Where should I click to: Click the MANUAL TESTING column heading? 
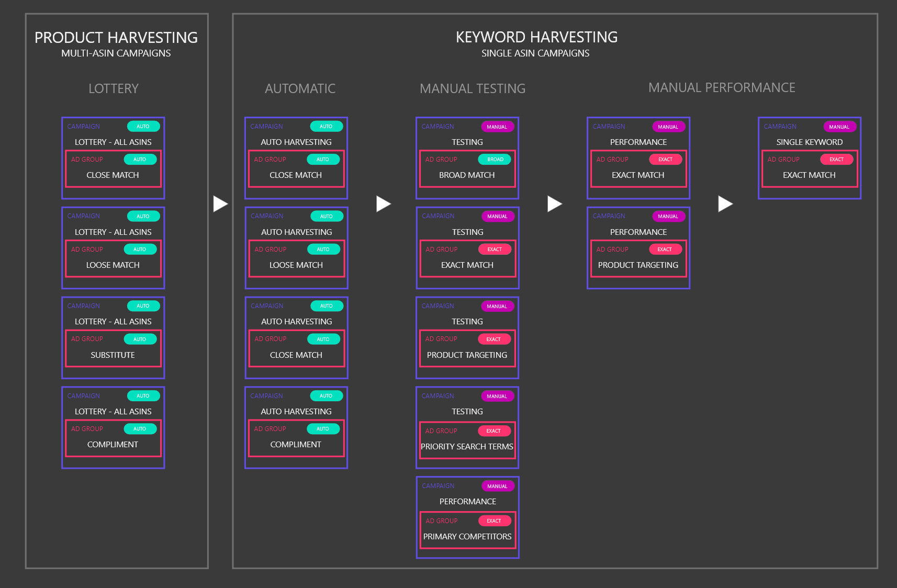[473, 88]
